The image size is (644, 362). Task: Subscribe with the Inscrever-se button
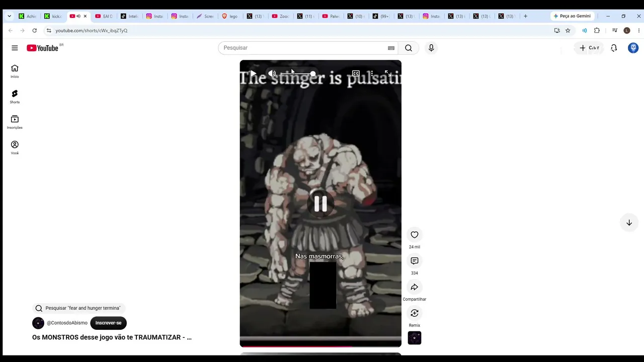click(108, 323)
